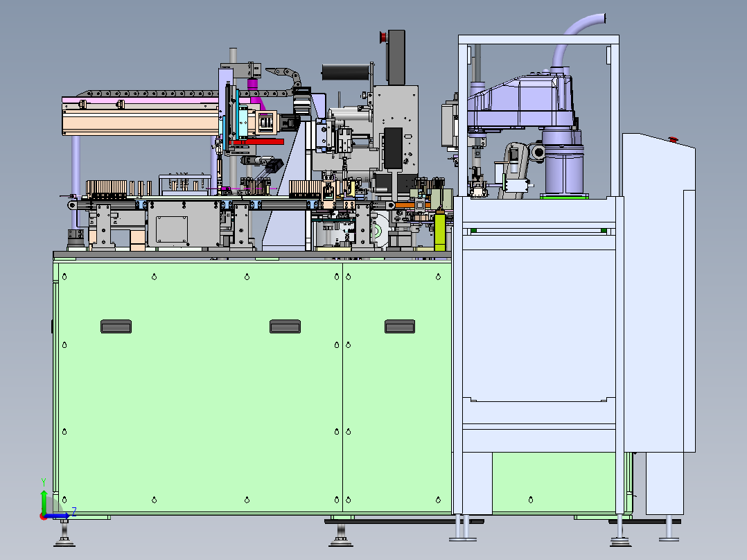Pick the middle handle on the green cabinet door
The image size is (747, 560).
coord(285,326)
